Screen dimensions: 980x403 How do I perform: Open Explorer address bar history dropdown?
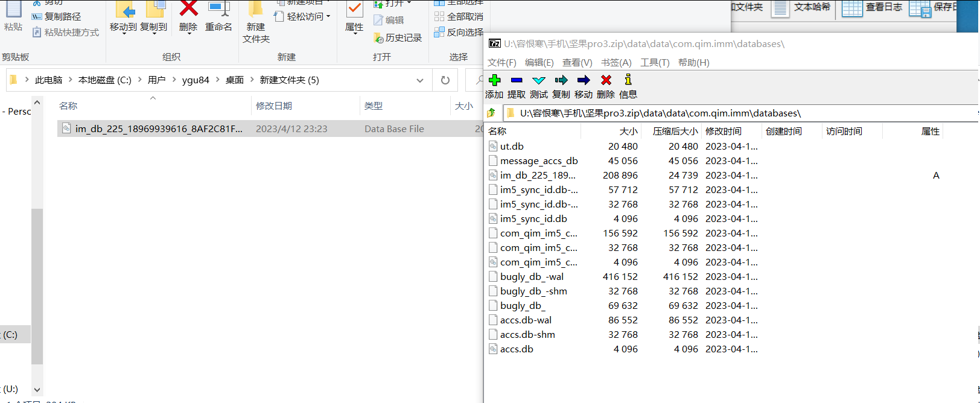click(x=420, y=80)
